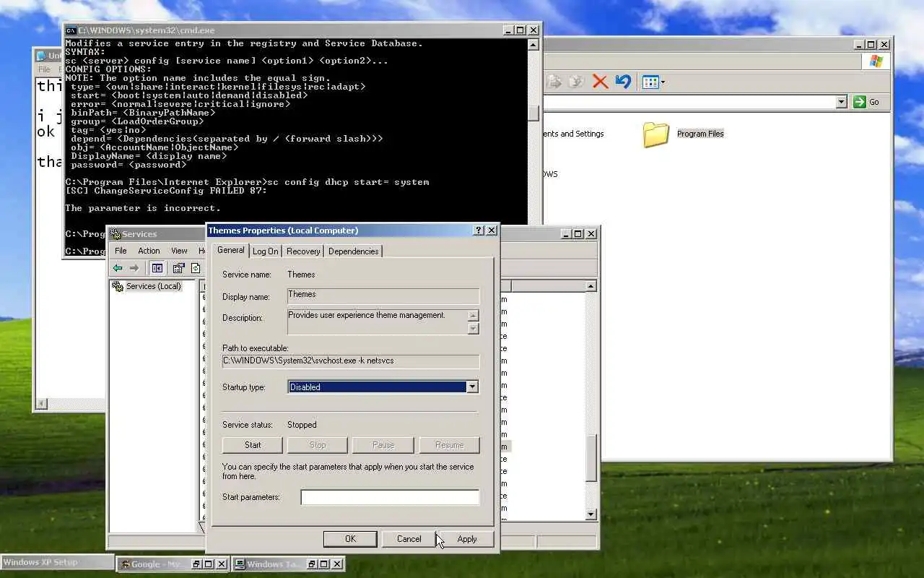Click the Start parameters input field
The image size is (924, 578).
(390, 497)
